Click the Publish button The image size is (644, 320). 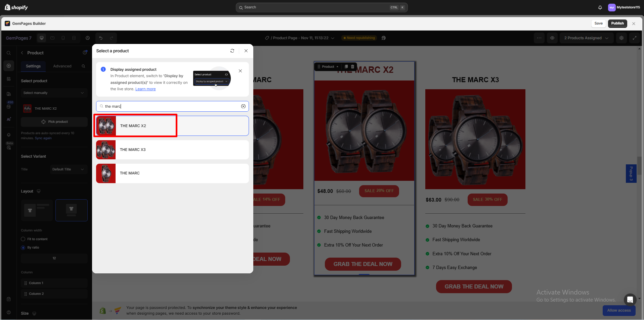[x=617, y=23]
